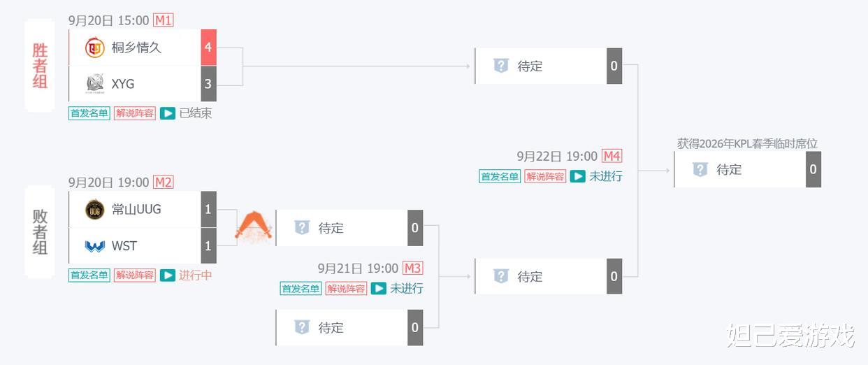Open 首发名单 for the M1 match
The height and width of the screenshot is (365, 868).
(89, 113)
